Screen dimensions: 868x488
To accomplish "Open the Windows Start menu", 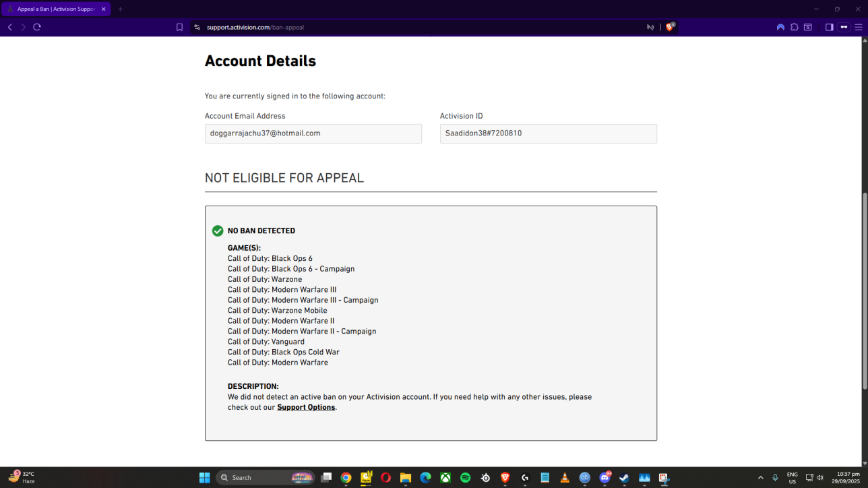I will (204, 478).
